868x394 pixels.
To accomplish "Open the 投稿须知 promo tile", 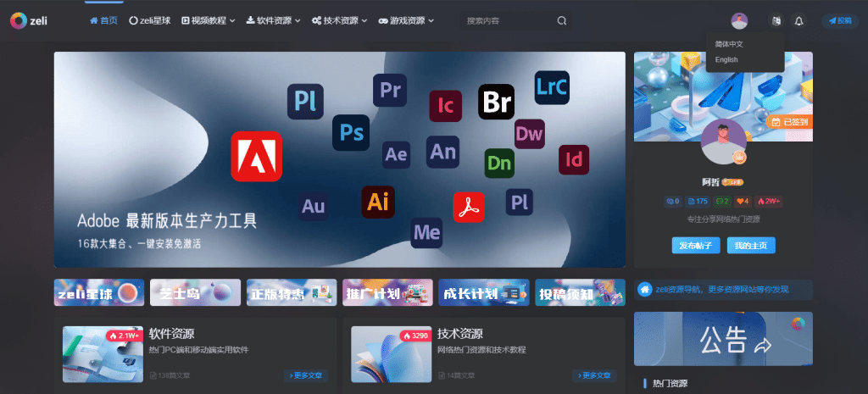I will tap(580, 292).
